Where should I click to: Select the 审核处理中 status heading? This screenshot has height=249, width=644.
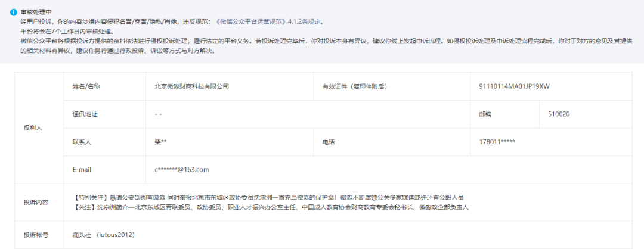[x=36, y=13]
